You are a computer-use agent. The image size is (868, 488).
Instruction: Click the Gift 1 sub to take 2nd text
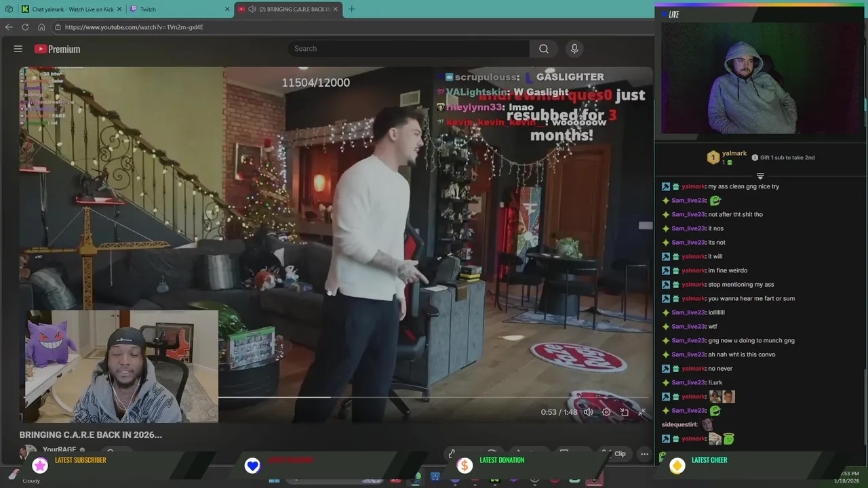(x=787, y=158)
